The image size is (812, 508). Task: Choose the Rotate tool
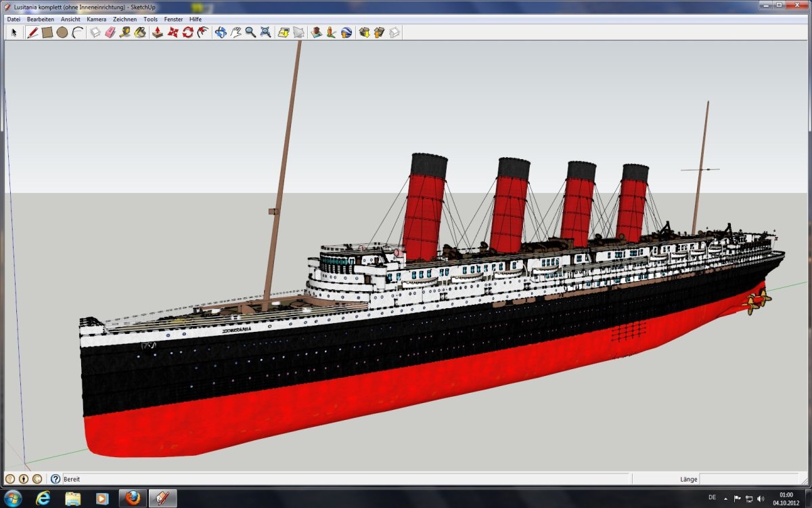187,33
